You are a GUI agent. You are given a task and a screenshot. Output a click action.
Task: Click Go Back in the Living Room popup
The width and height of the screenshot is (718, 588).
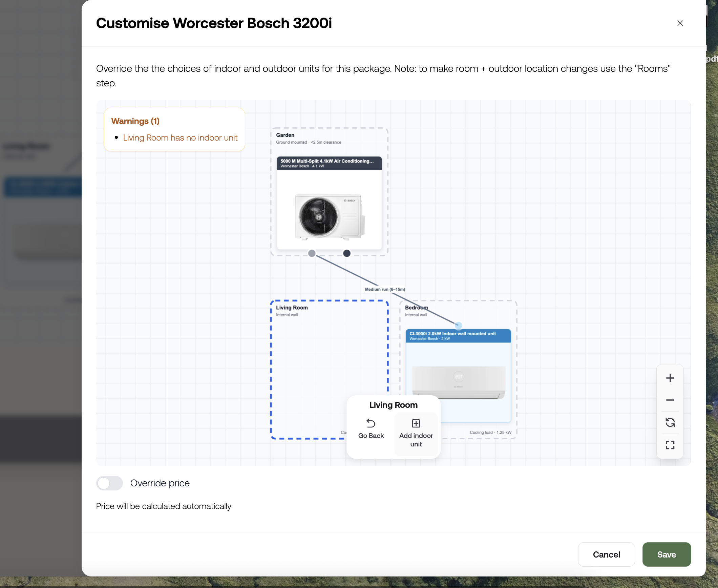(x=371, y=429)
